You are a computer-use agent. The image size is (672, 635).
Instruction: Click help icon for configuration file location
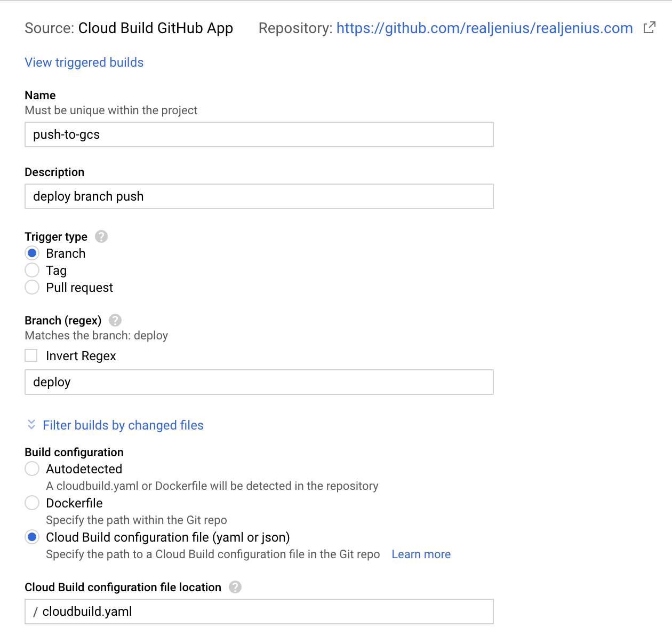[235, 587]
